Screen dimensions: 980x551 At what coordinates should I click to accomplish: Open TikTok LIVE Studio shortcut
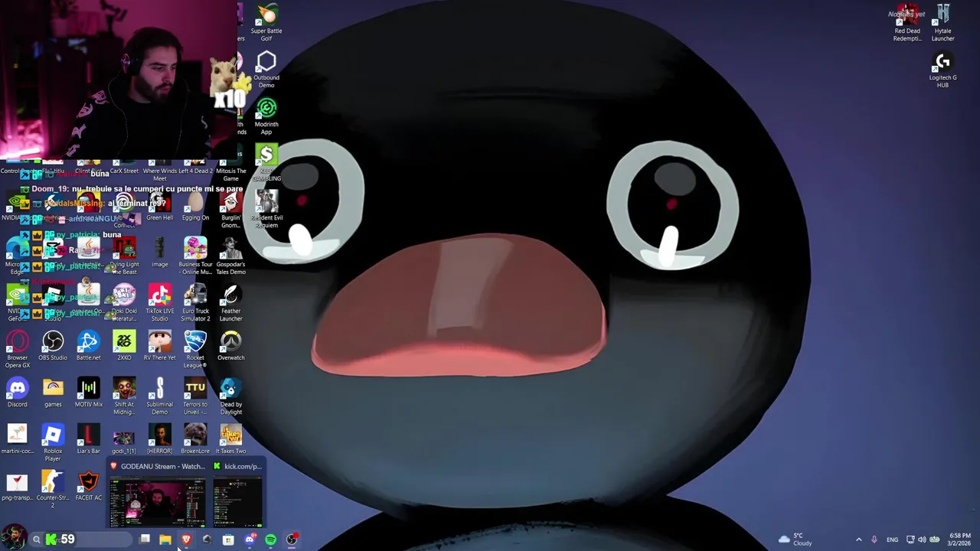(159, 304)
